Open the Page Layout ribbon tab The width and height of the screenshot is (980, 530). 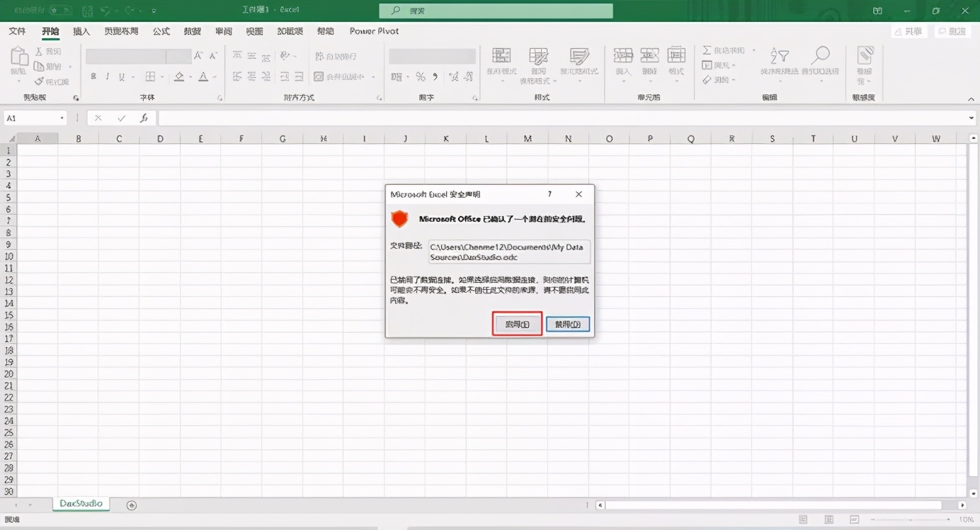[x=121, y=31]
